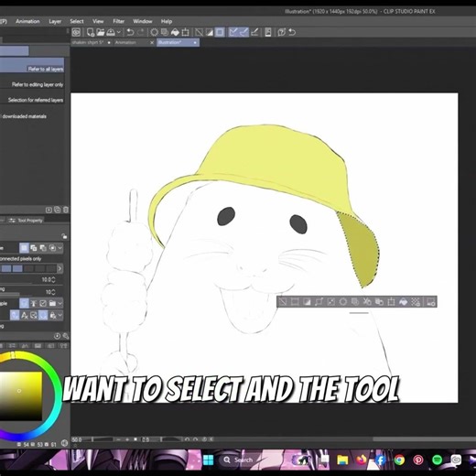Toggle Snap to Special Ruler icon

tap(243, 32)
